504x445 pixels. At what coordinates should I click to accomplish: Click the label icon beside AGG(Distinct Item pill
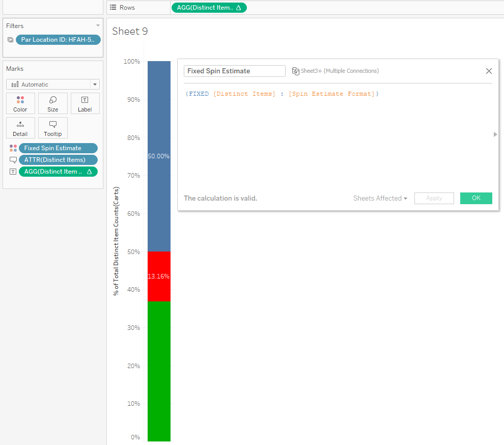point(13,172)
